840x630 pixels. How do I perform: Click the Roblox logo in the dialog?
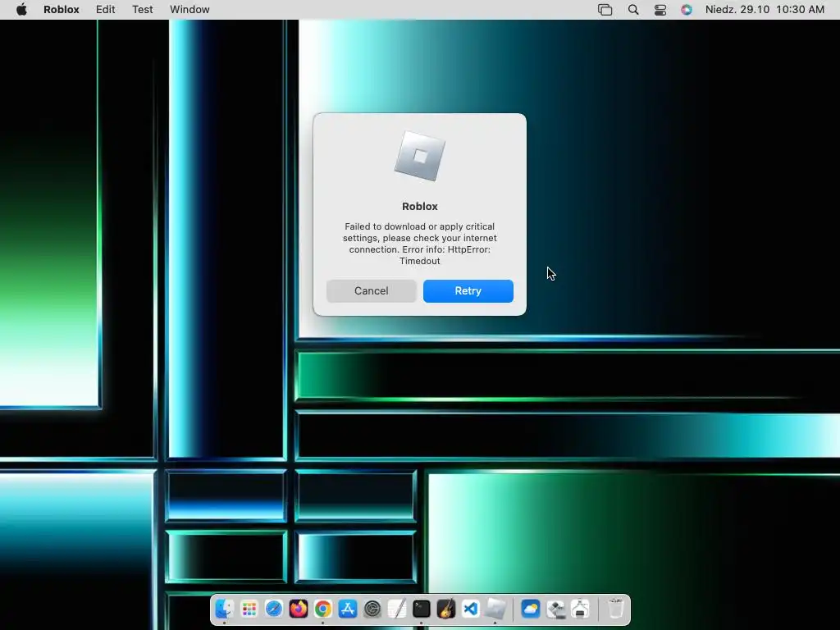[x=420, y=156]
